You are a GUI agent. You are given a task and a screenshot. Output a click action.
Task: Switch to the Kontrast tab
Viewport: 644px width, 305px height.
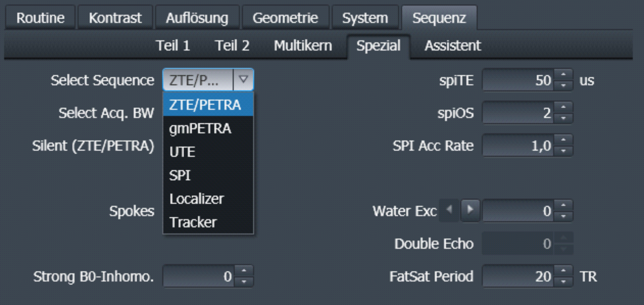[x=115, y=18]
